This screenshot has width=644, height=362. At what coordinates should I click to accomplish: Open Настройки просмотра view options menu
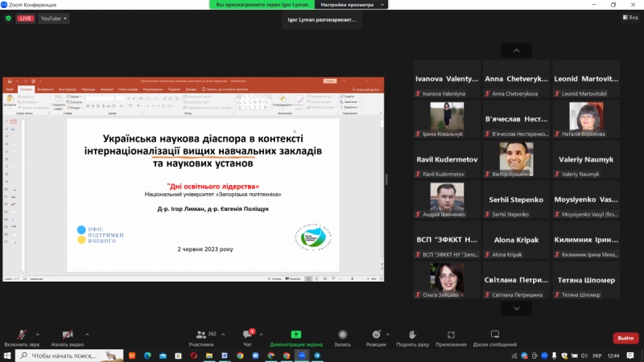(353, 5)
